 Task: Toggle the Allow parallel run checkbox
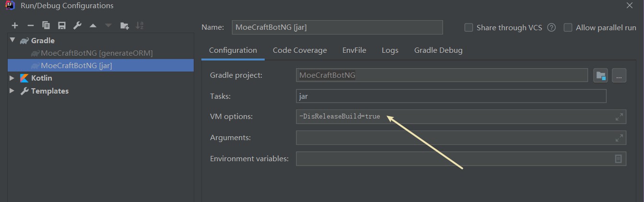(568, 27)
